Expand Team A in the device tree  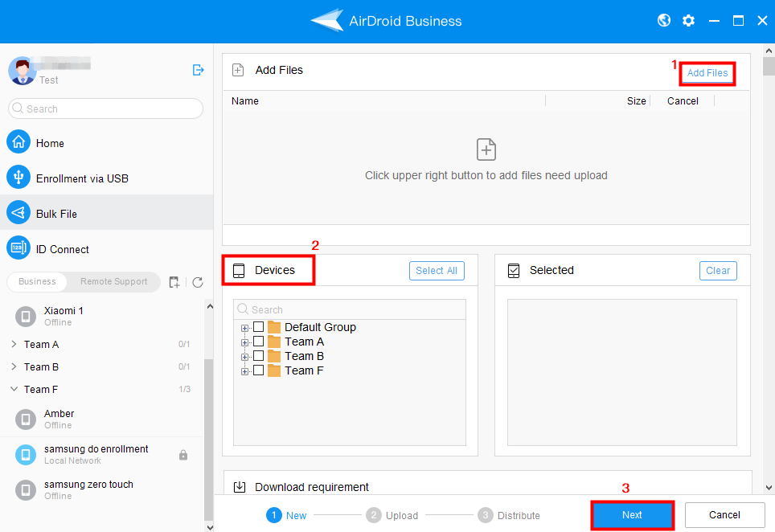point(244,342)
